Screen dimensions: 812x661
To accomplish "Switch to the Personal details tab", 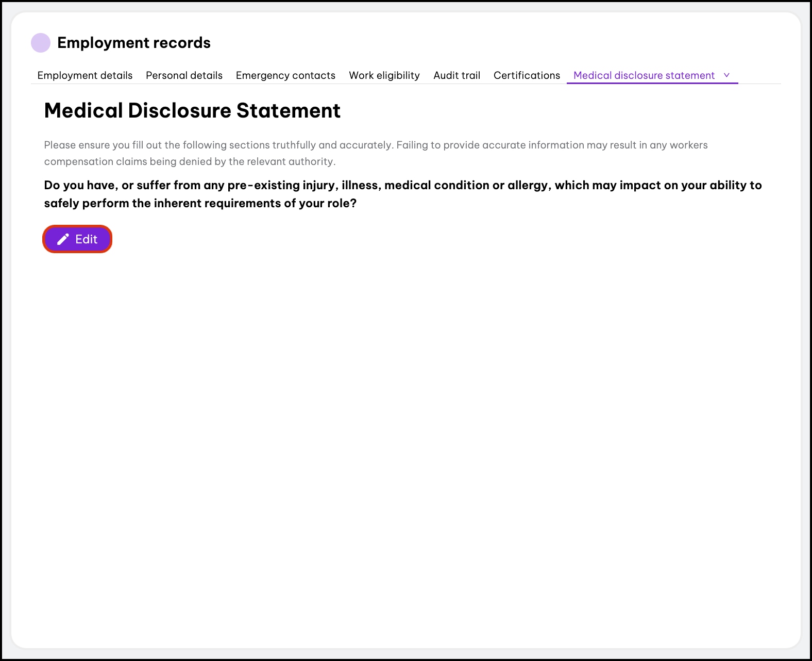I will 184,75.
